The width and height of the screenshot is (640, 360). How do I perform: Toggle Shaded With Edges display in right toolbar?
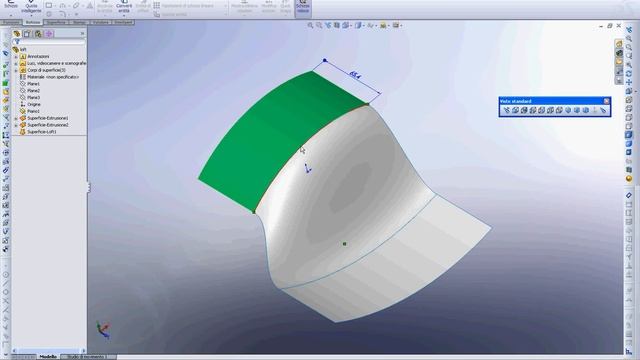coord(629,135)
